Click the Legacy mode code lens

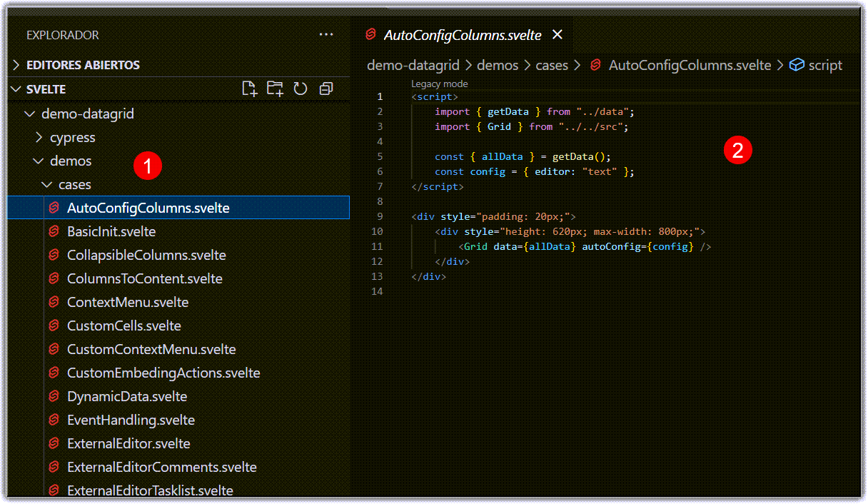[439, 84]
